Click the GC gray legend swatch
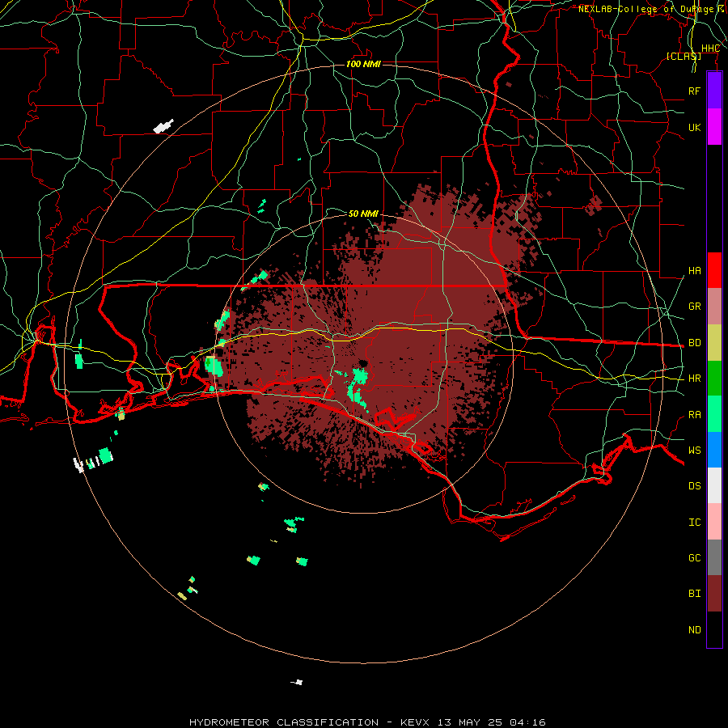This screenshot has height=728, width=728. (x=714, y=557)
